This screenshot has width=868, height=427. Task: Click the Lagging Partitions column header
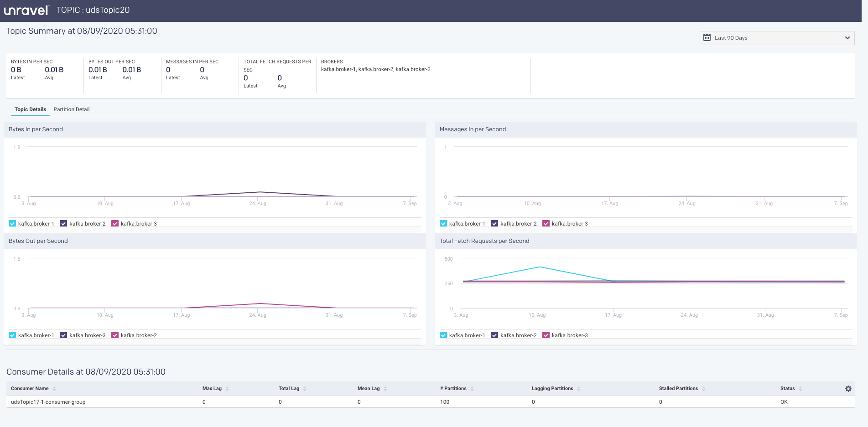coord(552,389)
